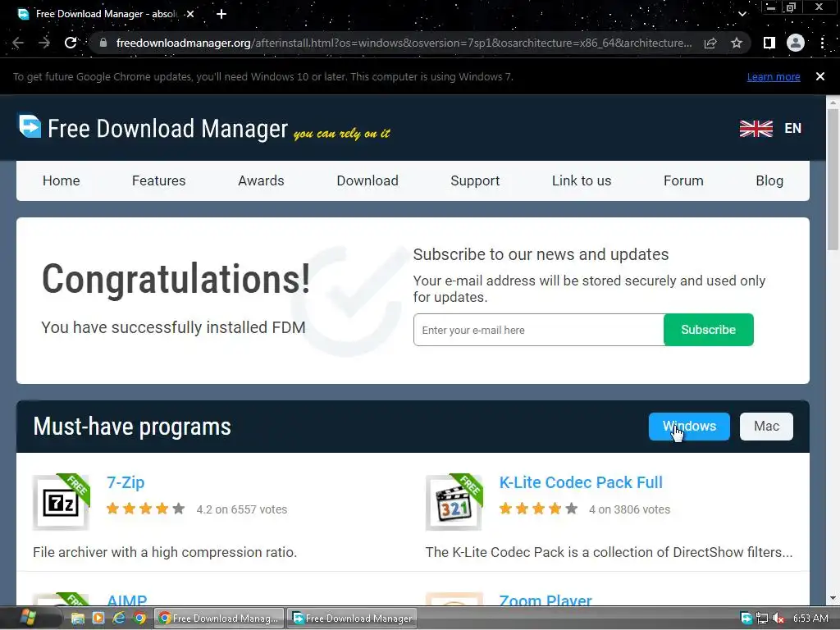Open Chrome's three-dot menu
Viewport: 840px width, 630px height.
(x=822, y=43)
